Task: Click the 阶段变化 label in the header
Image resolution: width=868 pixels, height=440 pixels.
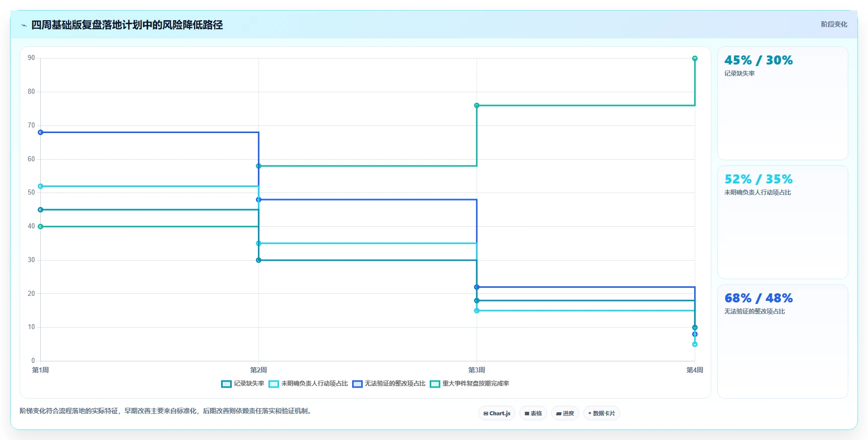Action: click(x=834, y=24)
